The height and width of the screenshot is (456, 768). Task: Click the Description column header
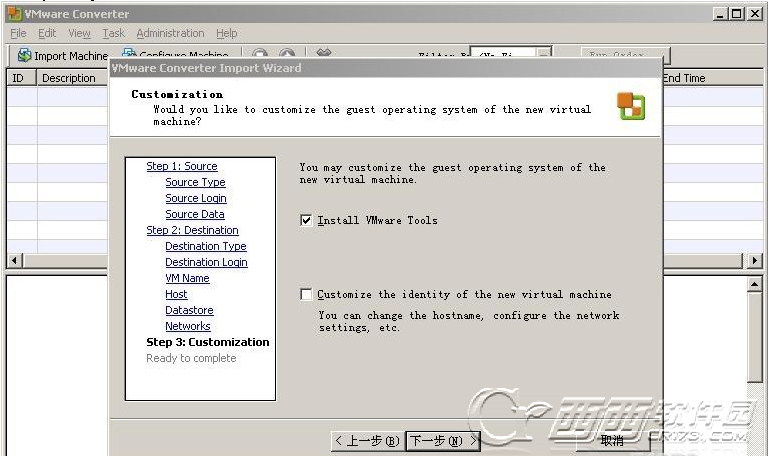pos(72,78)
